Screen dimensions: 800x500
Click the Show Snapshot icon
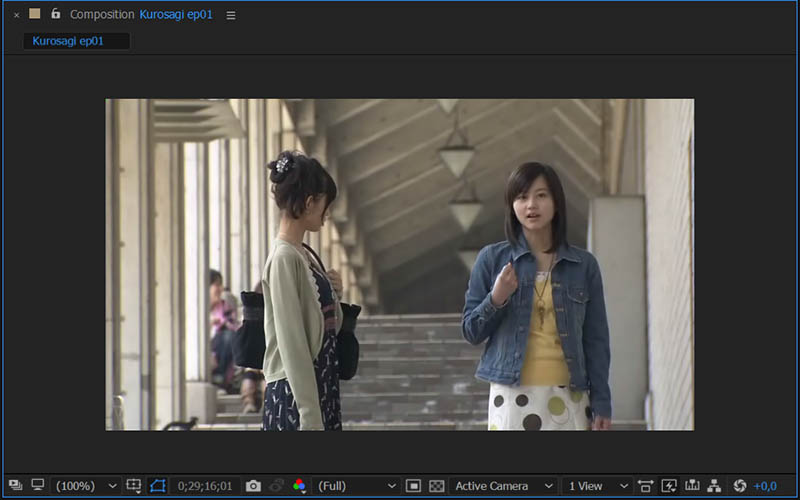pos(276,486)
